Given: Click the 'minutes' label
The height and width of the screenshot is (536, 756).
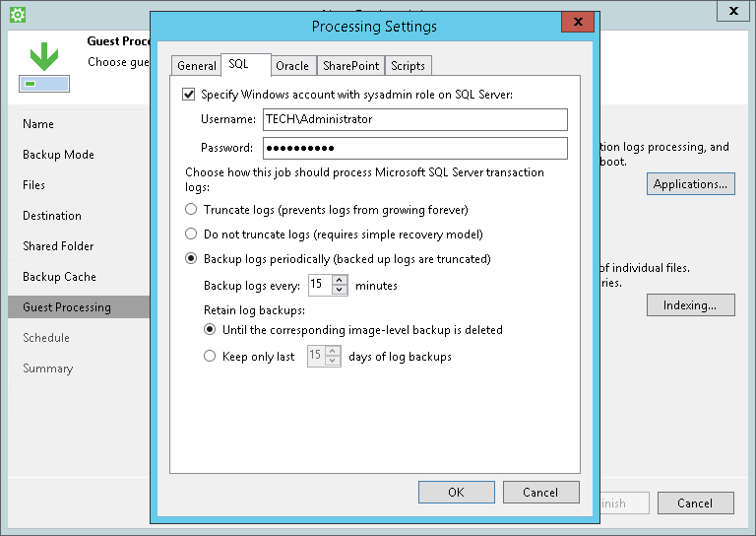Looking at the screenshot, I should click(x=376, y=286).
